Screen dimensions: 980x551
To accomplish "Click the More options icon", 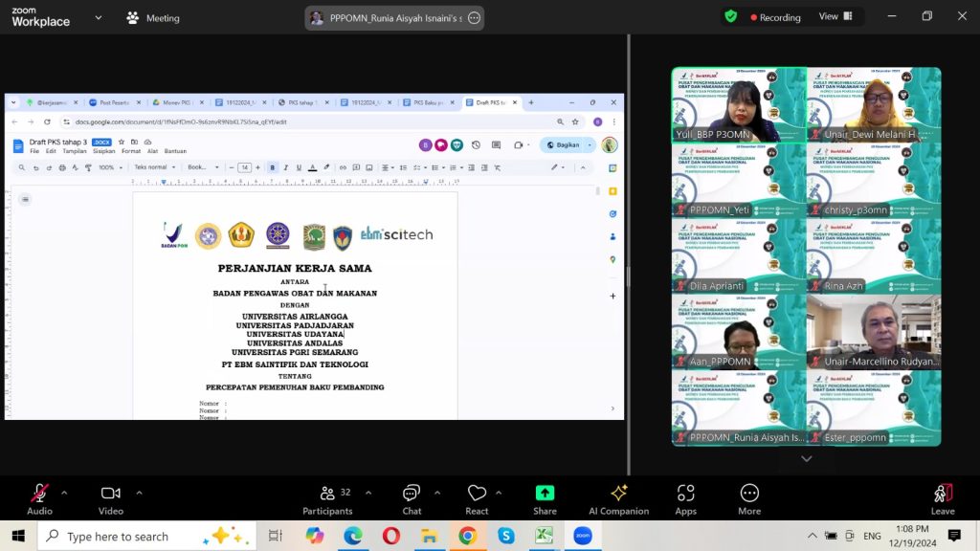I will [x=749, y=498].
